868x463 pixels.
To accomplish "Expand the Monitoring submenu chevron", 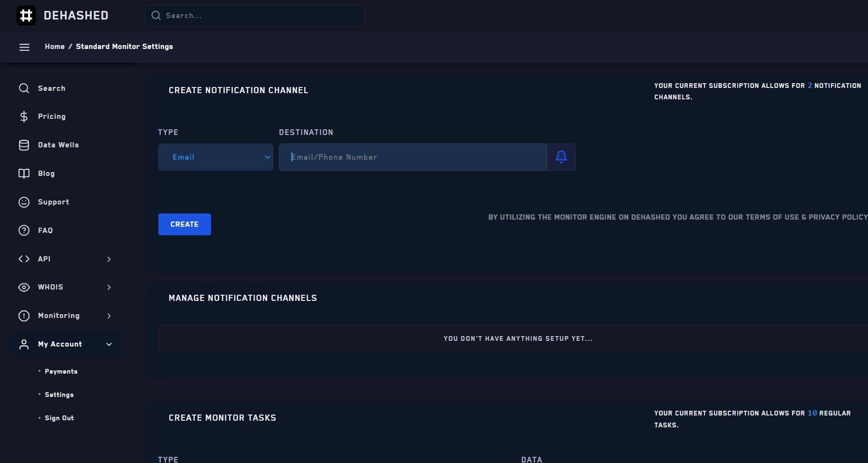I will [109, 316].
